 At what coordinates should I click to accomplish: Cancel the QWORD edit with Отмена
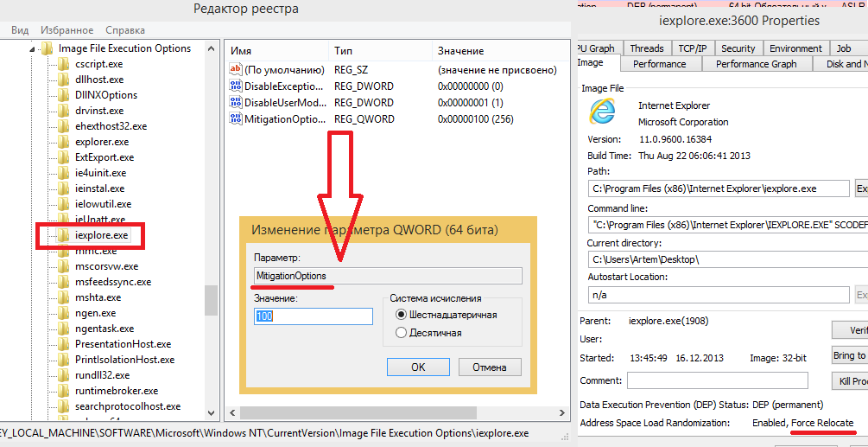coord(490,367)
